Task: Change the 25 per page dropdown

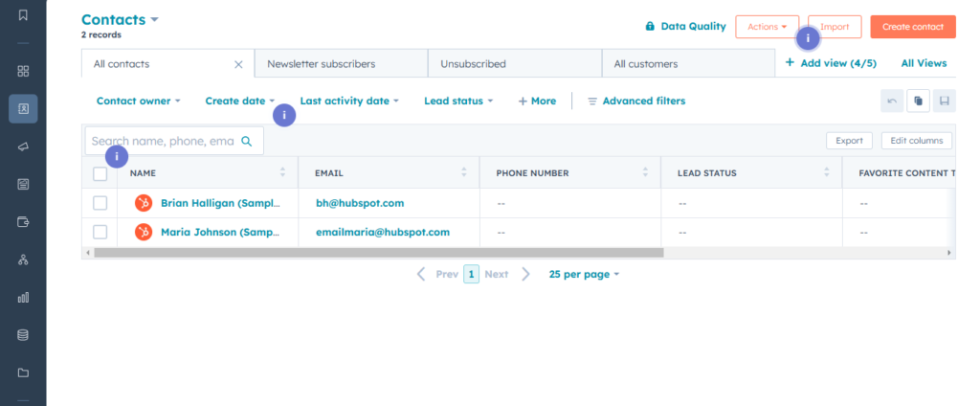Action: tap(584, 274)
